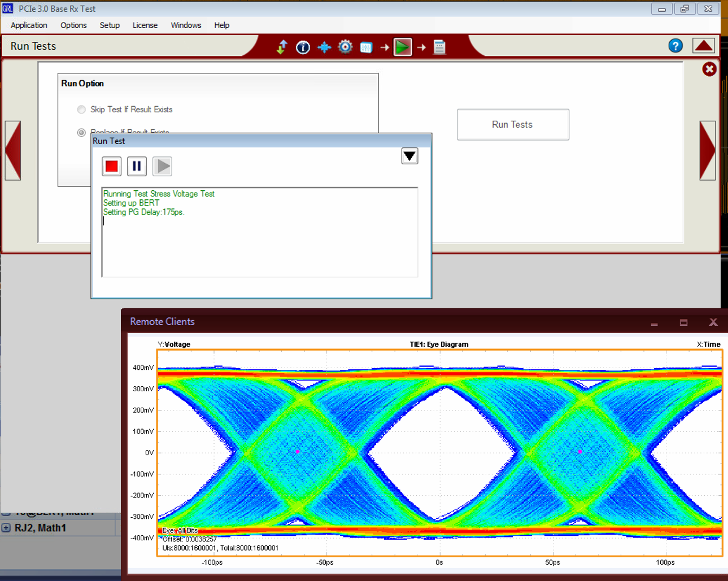Click the green play Run Tests icon
This screenshot has height=581, width=728.
402,47
